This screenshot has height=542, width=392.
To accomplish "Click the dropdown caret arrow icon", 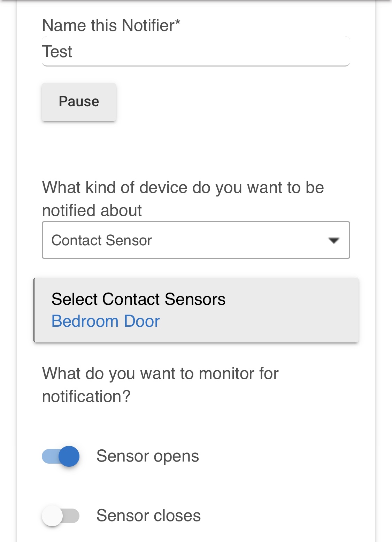I will [334, 240].
